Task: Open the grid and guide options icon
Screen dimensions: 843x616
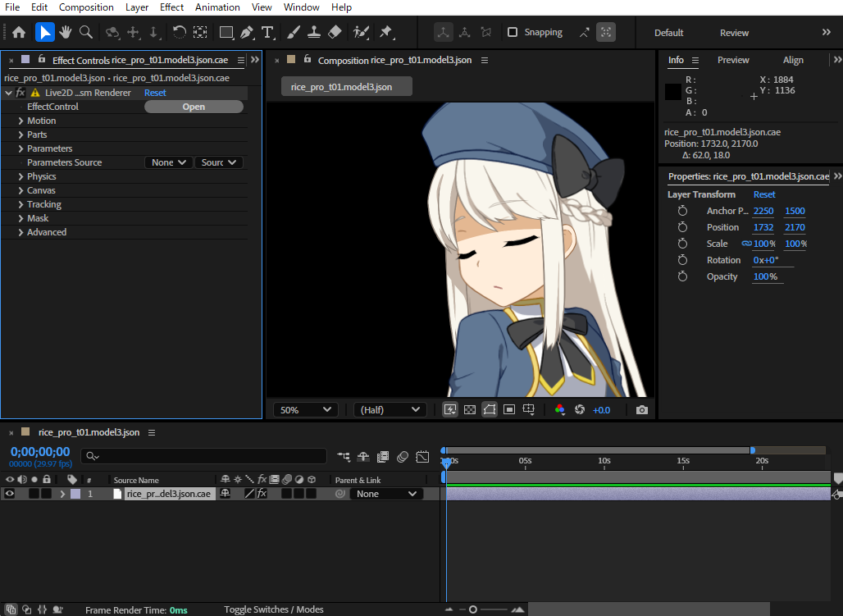Action: point(529,410)
